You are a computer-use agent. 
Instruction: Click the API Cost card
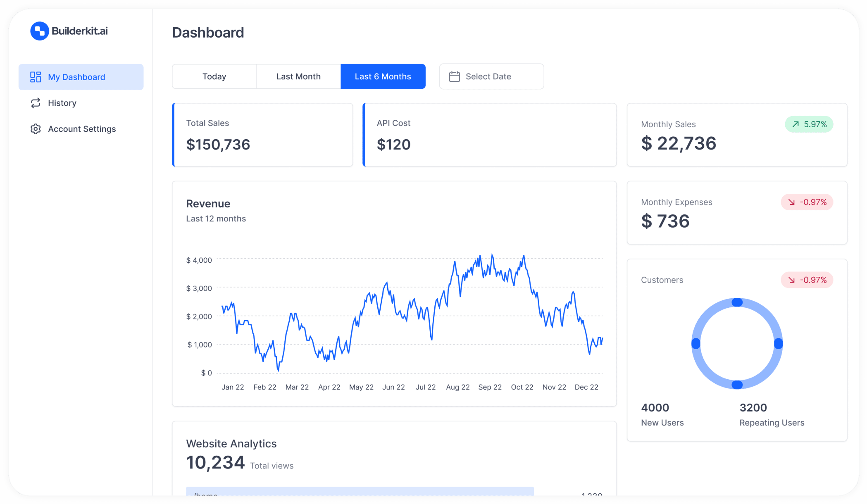click(490, 135)
